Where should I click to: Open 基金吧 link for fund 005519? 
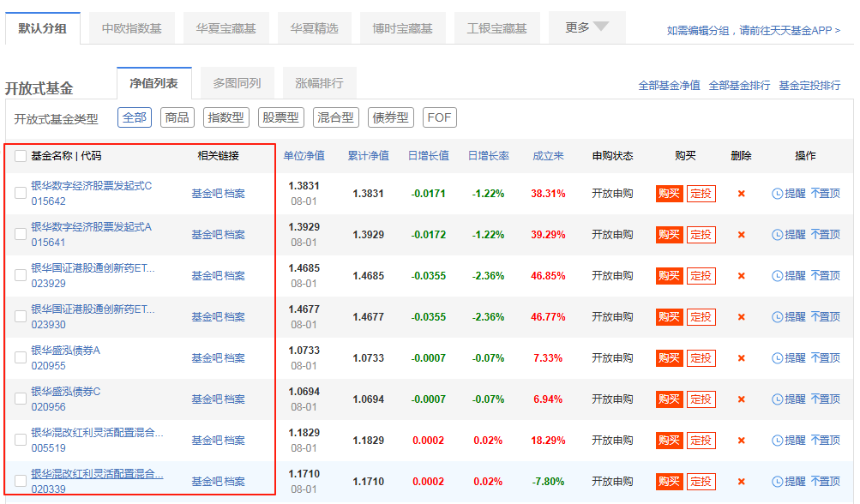click(x=207, y=441)
